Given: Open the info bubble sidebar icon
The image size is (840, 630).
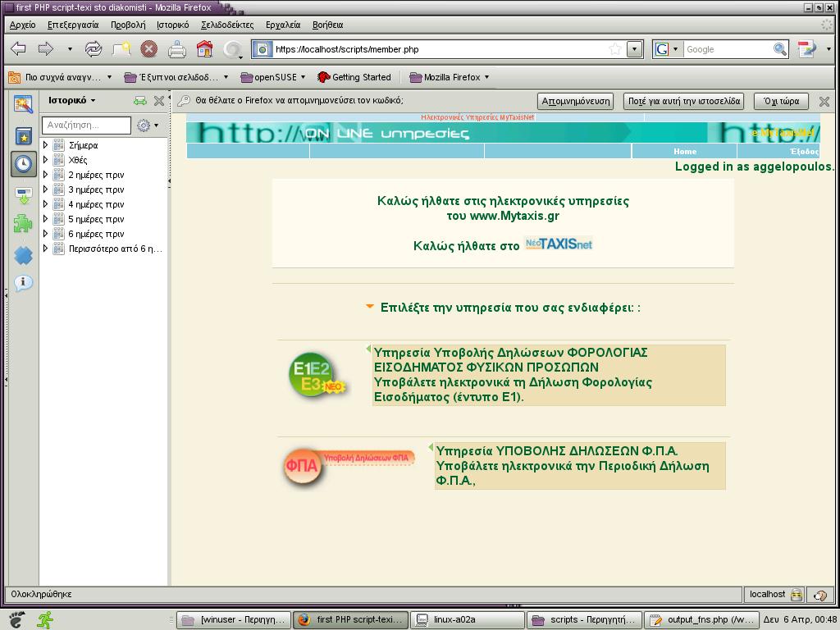Looking at the screenshot, I should [x=23, y=282].
